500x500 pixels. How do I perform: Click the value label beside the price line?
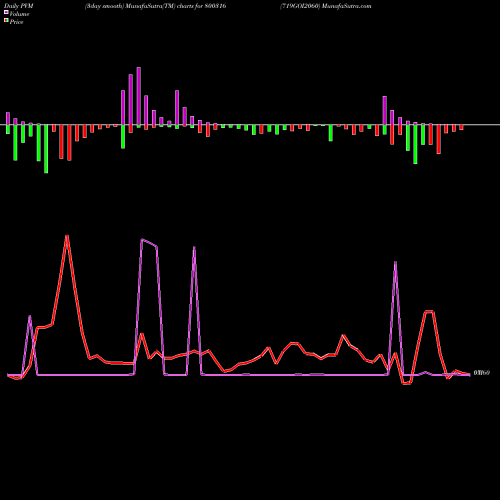(482, 373)
